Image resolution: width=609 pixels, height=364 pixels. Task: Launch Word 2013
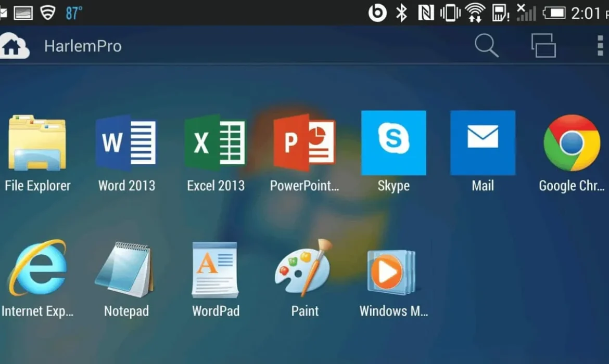tap(126, 143)
